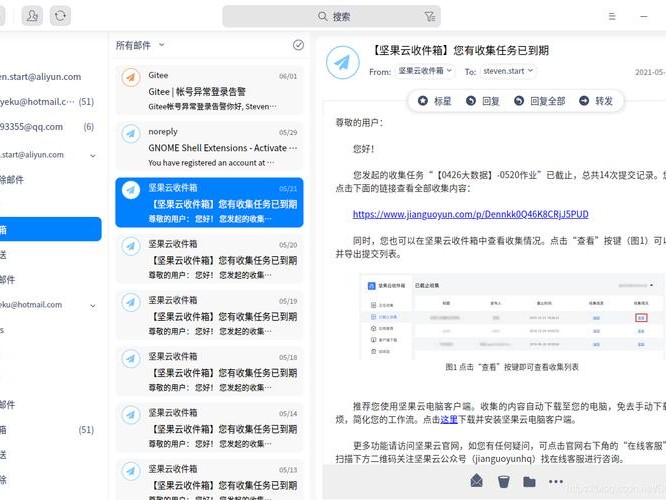Screen dimensions: 666x500
Task: Open the hamburger menu icon
Action: [x=612, y=16]
